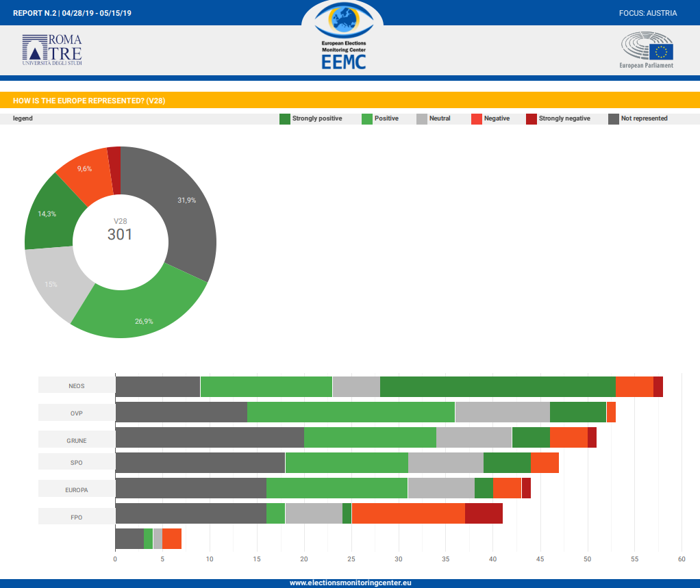Click the European Parliament logo
The width and height of the screenshot is (700, 588).
[x=647, y=50]
